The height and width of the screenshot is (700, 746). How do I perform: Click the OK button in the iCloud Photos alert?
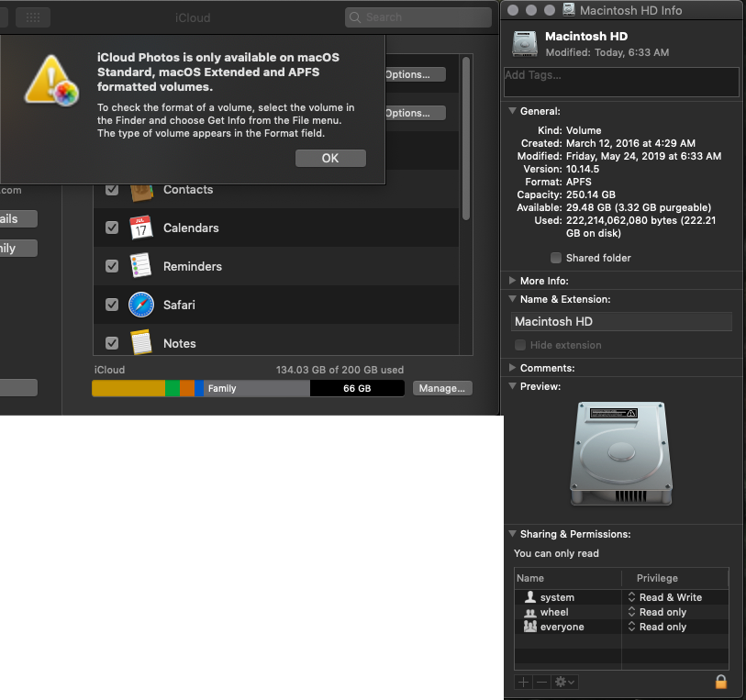click(x=330, y=159)
